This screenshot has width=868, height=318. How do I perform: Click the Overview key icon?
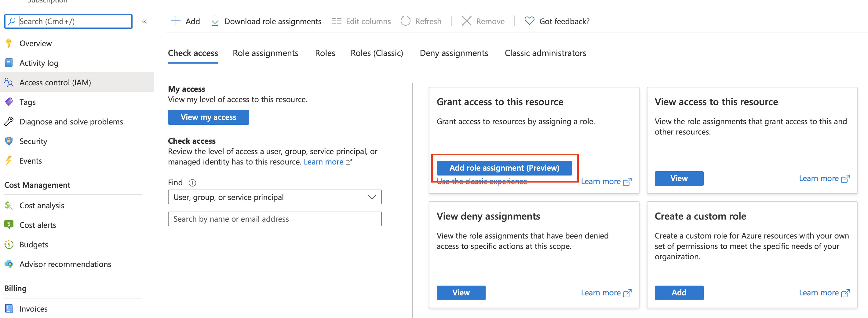tap(9, 43)
